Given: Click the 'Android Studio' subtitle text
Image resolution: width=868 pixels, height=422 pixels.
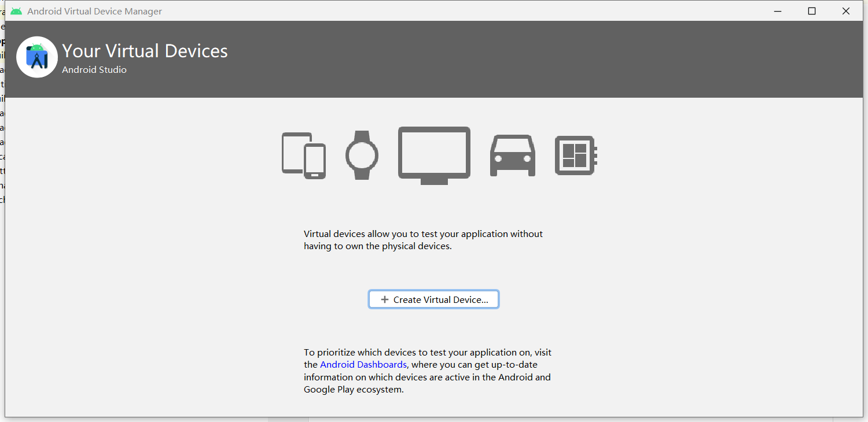Looking at the screenshot, I should tap(94, 70).
